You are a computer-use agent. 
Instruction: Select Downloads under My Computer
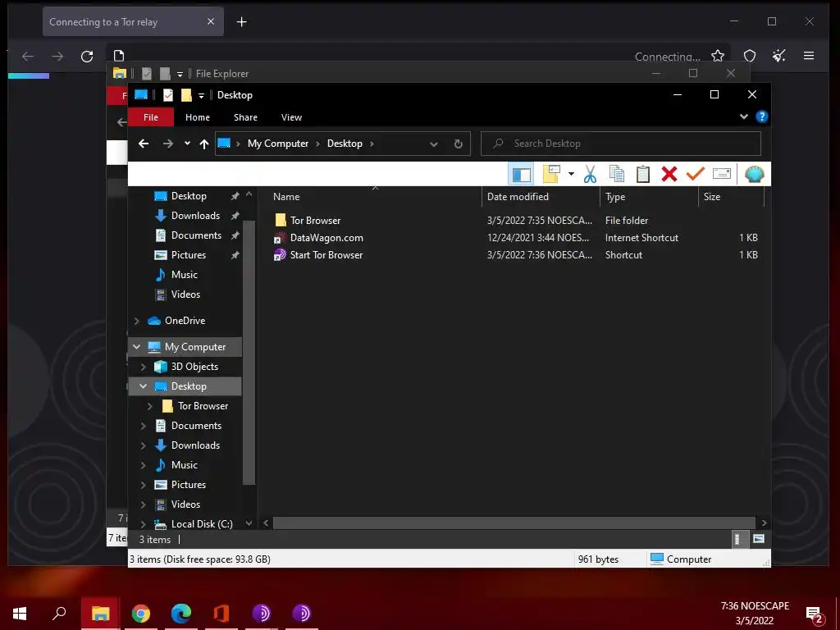click(x=195, y=445)
